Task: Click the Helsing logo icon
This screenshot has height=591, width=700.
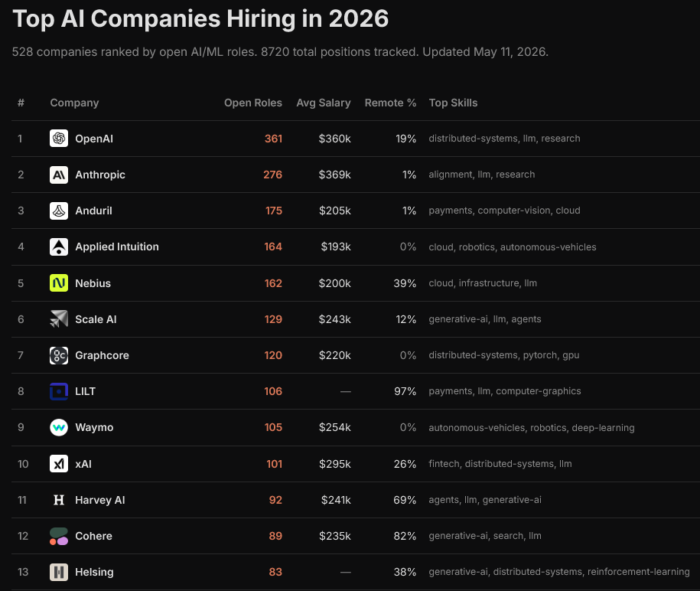Action: [x=58, y=572]
